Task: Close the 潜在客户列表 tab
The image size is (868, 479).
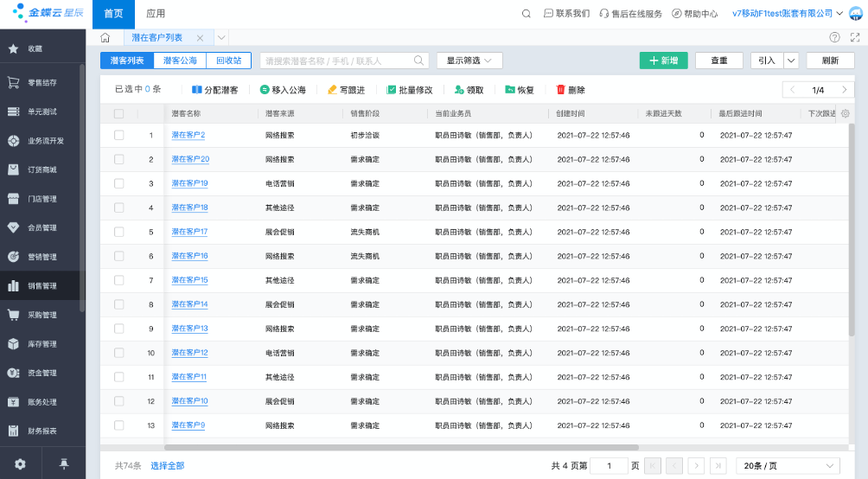Action: [200, 38]
